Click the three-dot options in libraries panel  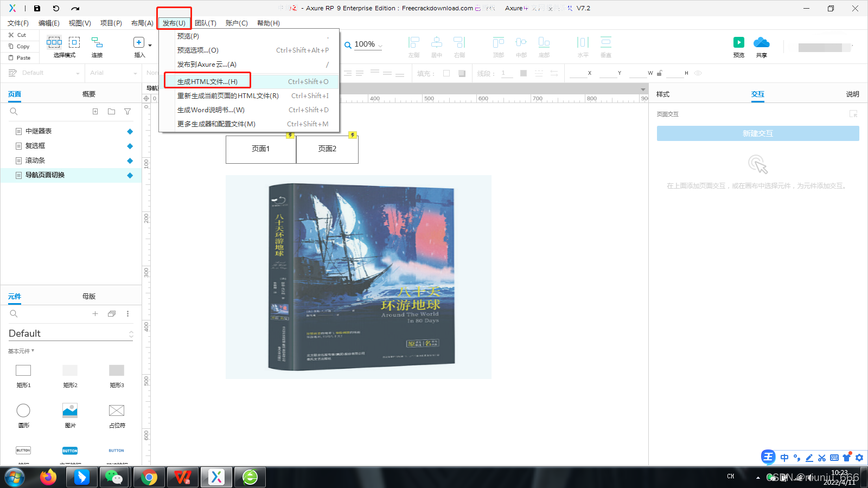click(127, 314)
